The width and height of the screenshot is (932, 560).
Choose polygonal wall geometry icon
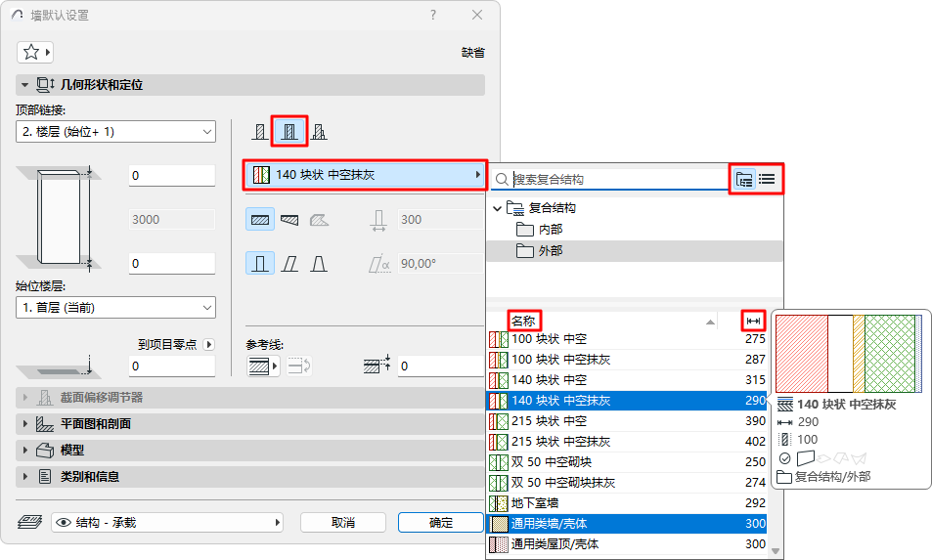click(319, 220)
